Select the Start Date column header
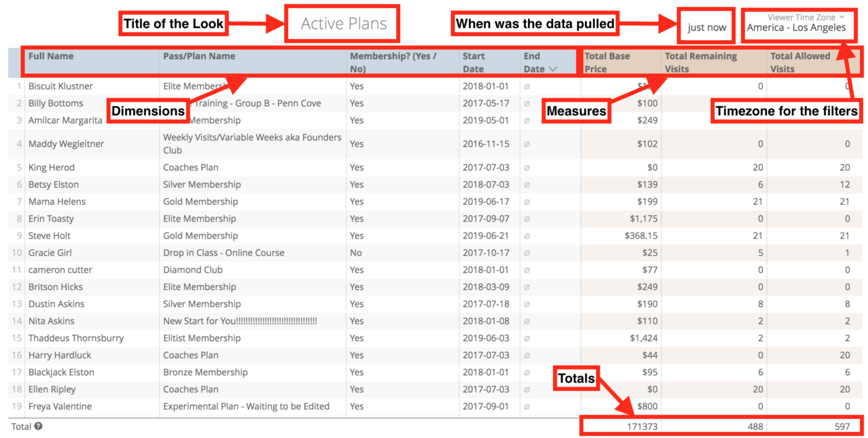868x438 pixels. click(473, 62)
